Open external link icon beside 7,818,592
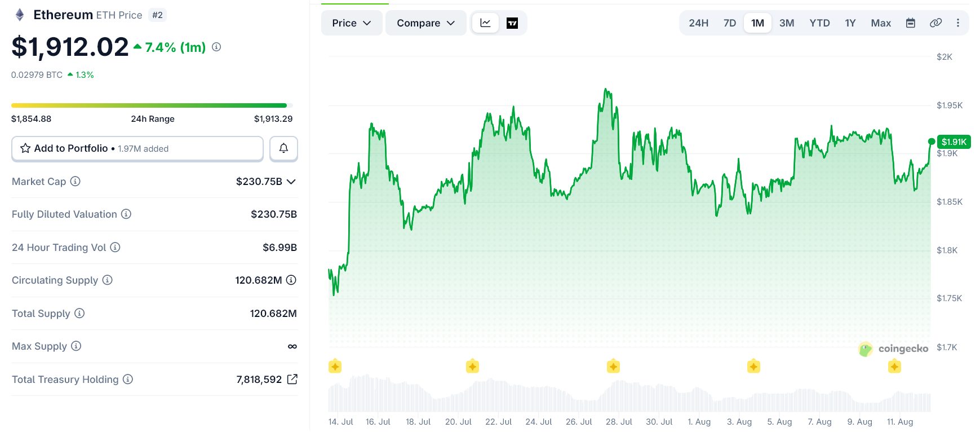This screenshot has width=980, height=432. (292, 379)
